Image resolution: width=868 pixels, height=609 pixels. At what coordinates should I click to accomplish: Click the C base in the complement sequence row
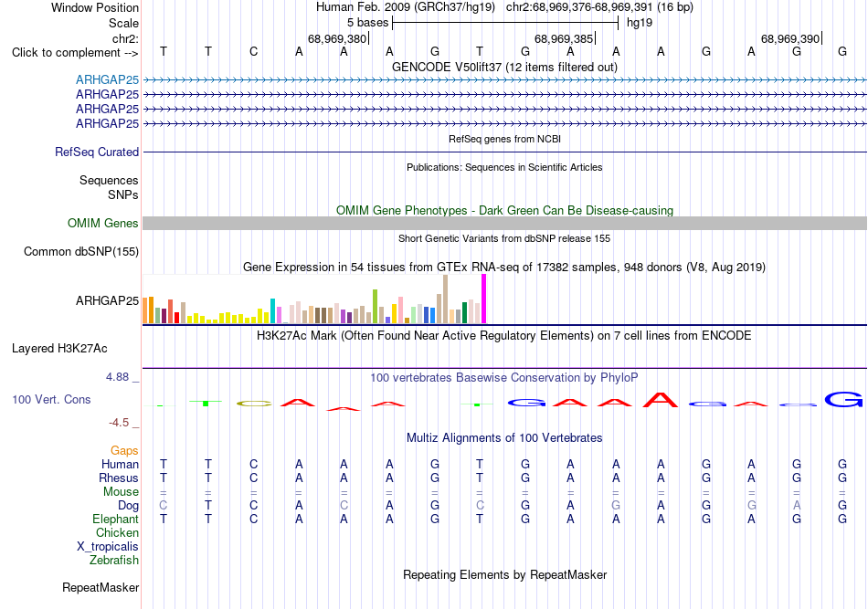click(x=253, y=52)
